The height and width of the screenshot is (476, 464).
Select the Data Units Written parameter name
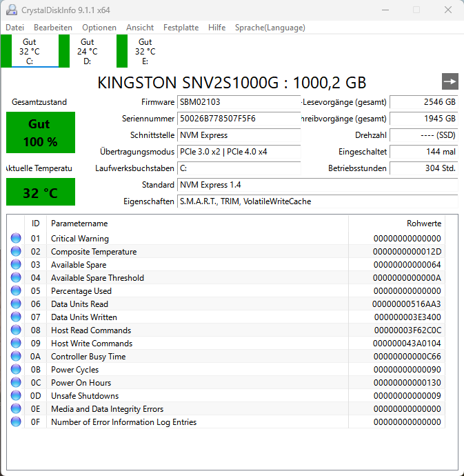(x=84, y=317)
